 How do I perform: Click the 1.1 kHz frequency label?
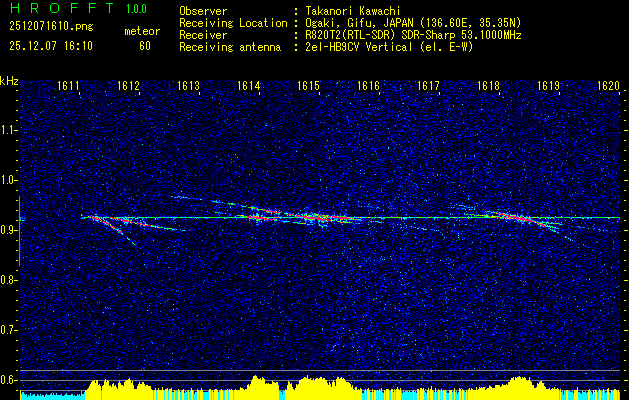(x=8, y=130)
